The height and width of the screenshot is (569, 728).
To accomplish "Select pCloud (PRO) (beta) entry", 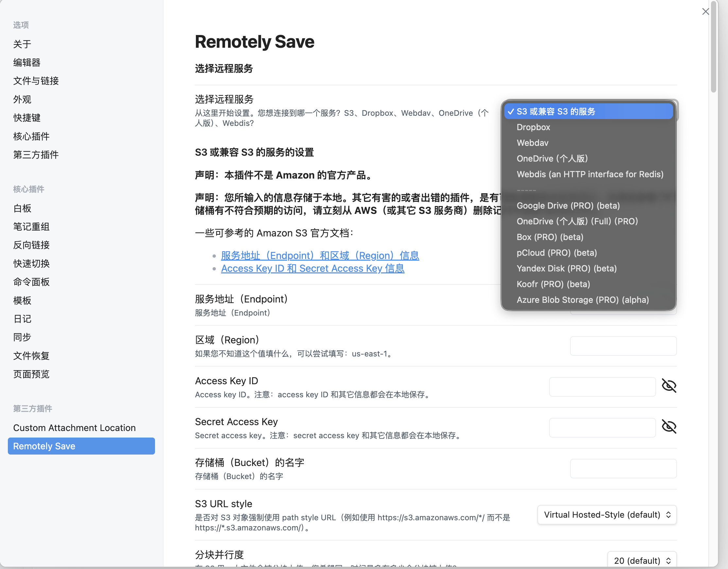I will coord(556,253).
